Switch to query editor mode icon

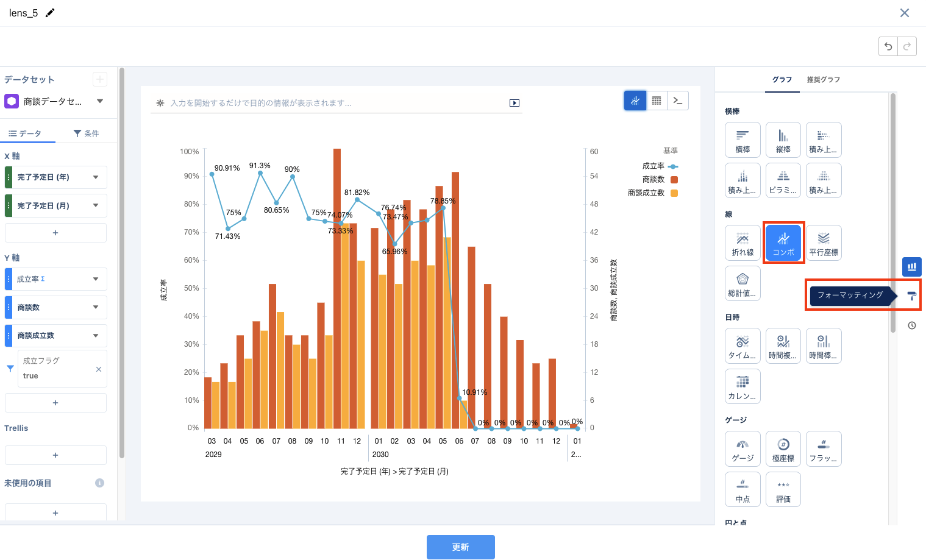(x=678, y=101)
